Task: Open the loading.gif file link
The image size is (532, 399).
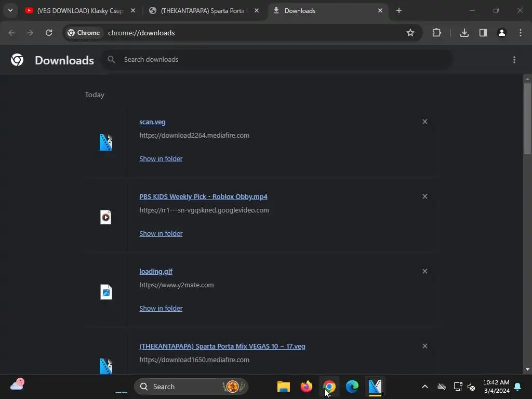Action: point(156,271)
